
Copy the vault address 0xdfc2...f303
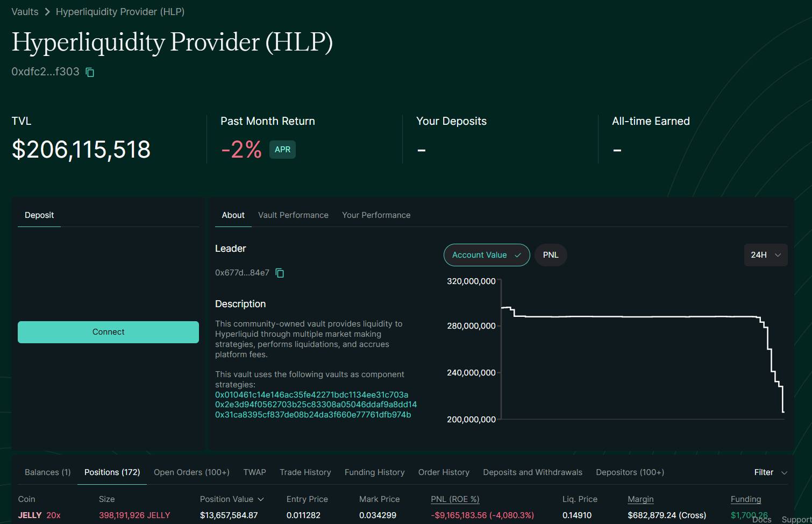tap(90, 72)
